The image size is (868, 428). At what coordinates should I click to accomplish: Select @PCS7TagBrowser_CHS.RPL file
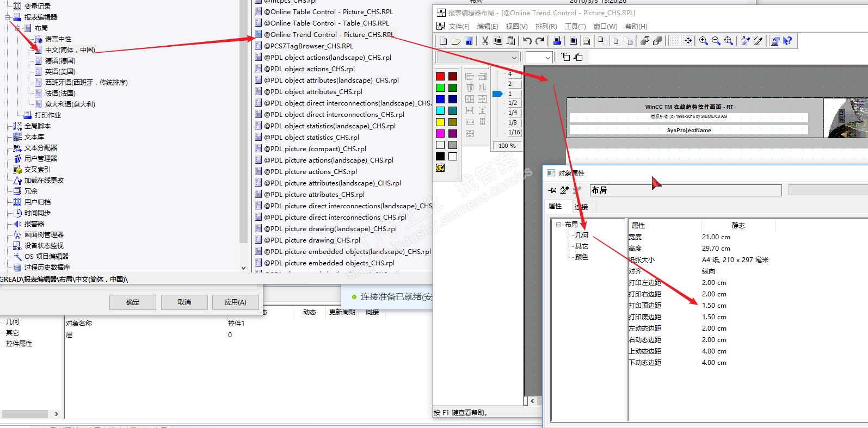click(309, 46)
